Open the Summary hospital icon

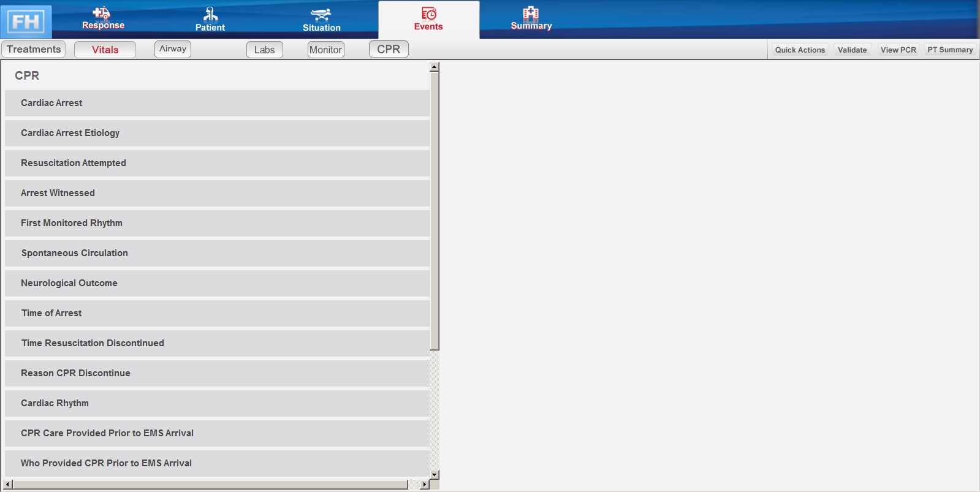(x=531, y=13)
